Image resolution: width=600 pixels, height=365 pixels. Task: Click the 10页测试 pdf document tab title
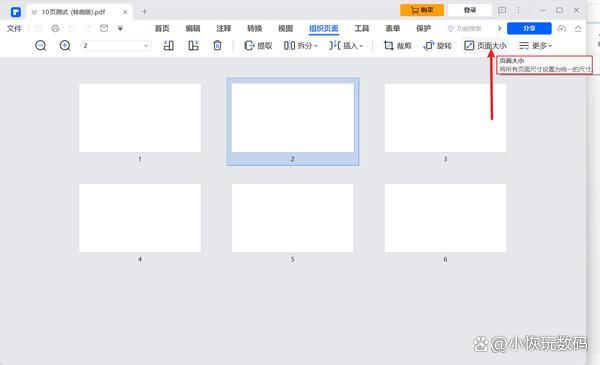pyautogui.click(x=73, y=12)
